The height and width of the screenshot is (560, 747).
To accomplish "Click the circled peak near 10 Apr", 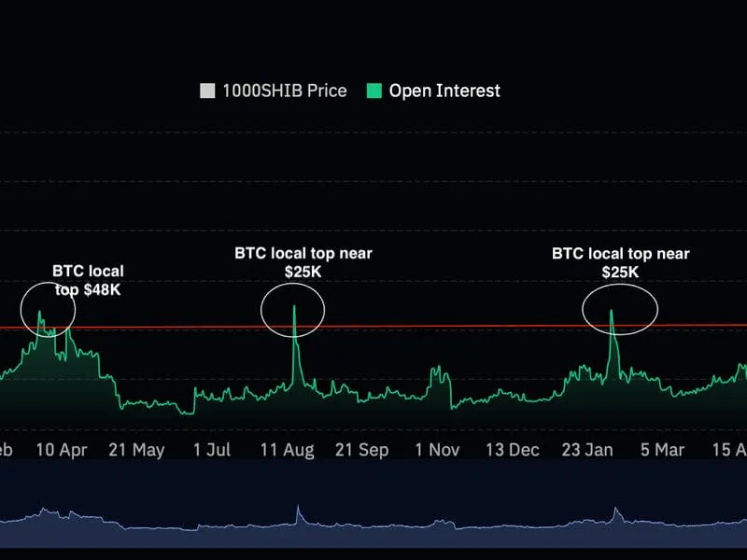I will point(49,311).
